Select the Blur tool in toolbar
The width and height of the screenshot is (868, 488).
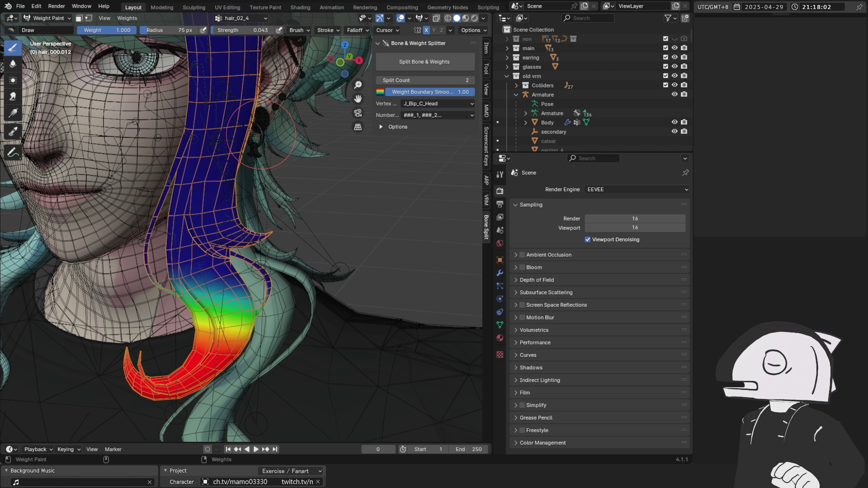[13, 64]
